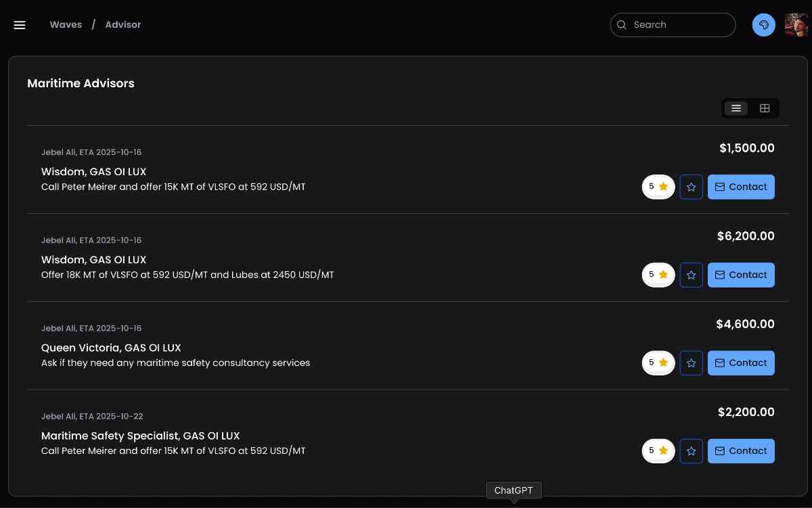
Task: Switch to list view layout
Action: [736, 108]
